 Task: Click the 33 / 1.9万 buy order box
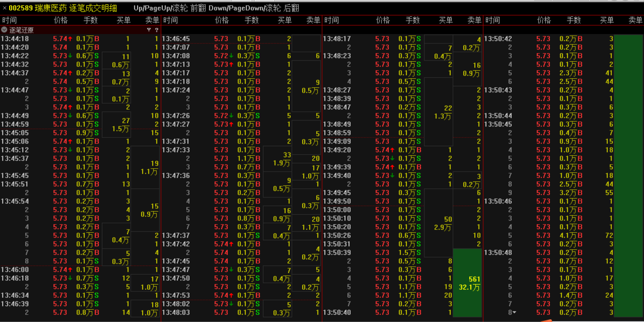278,159
